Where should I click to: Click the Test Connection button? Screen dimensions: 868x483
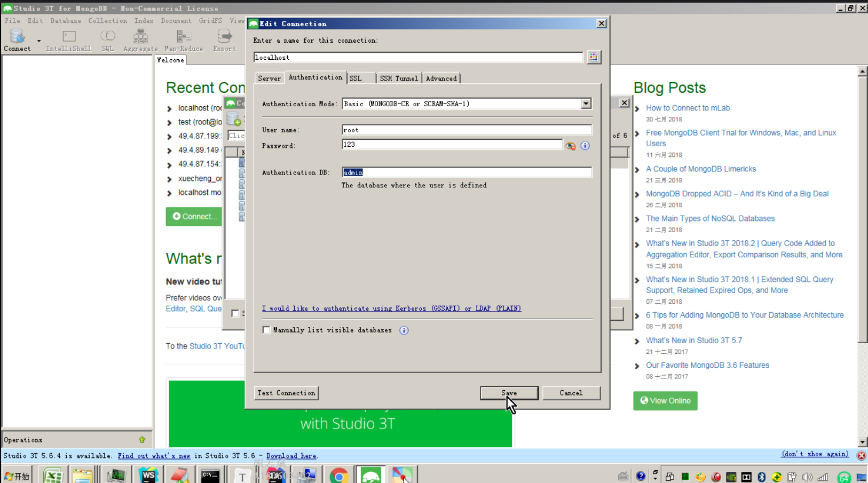point(286,393)
